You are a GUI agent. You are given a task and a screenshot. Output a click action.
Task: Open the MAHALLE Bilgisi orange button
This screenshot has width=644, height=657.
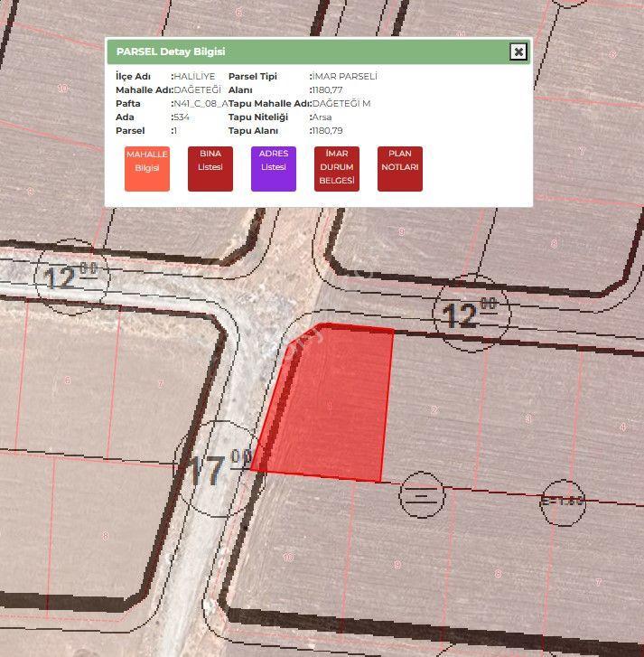tap(147, 169)
